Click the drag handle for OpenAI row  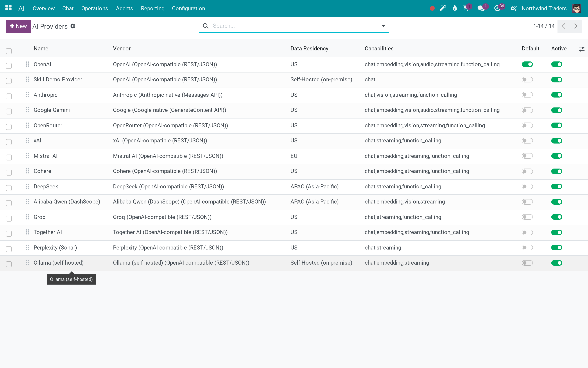(x=27, y=64)
